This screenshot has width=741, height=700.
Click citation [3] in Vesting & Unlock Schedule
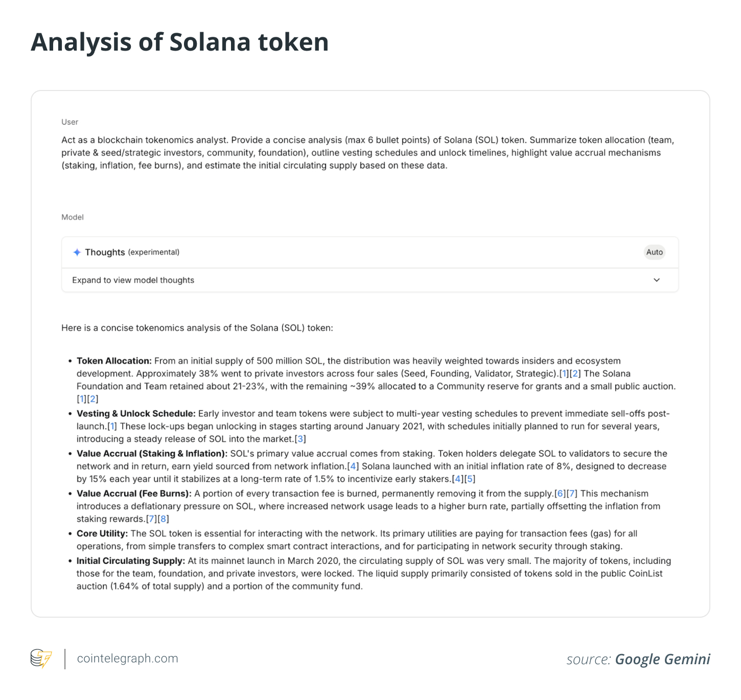[300, 438]
